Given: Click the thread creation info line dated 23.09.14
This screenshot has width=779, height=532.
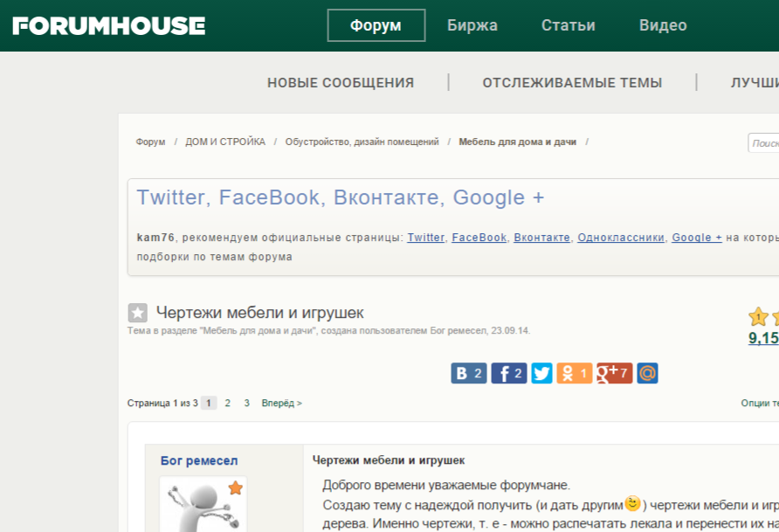Looking at the screenshot, I should [x=329, y=331].
